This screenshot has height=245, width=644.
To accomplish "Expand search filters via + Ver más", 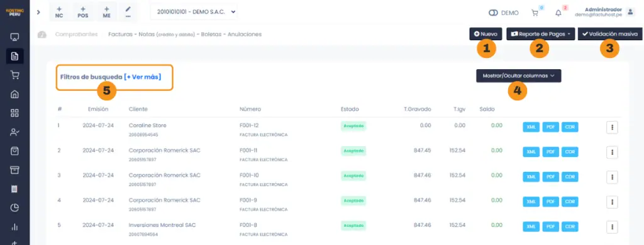I will [x=143, y=77].
